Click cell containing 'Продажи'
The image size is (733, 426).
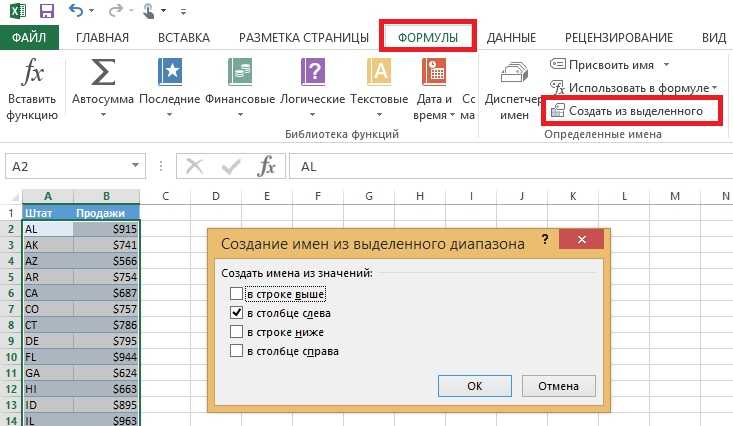pos(107,213)
